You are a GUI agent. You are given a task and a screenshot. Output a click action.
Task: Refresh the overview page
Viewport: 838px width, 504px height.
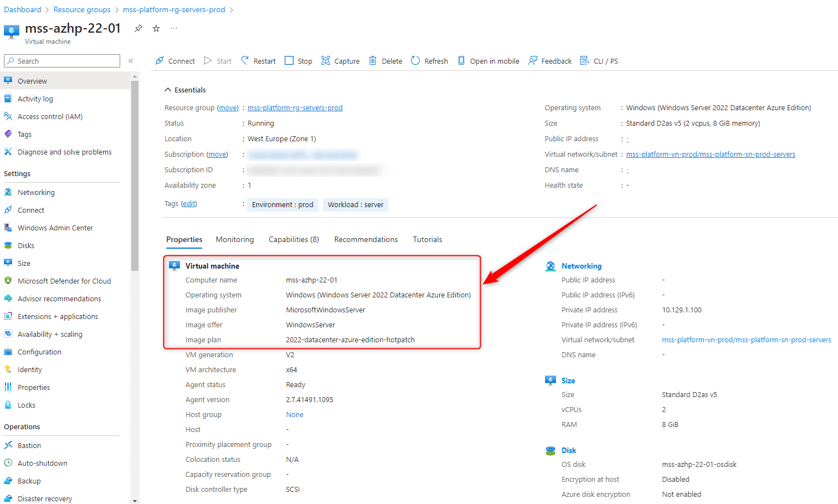[x=429, y=61]
